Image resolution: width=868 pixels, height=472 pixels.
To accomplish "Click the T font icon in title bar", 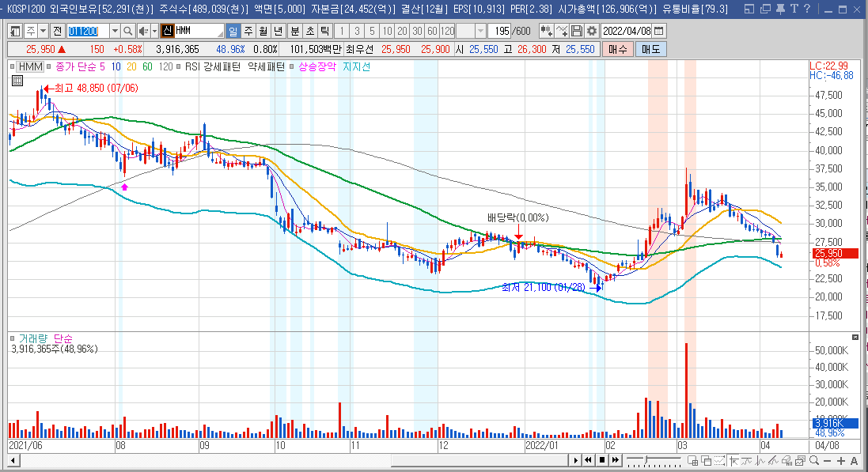I will coord(794,9).
